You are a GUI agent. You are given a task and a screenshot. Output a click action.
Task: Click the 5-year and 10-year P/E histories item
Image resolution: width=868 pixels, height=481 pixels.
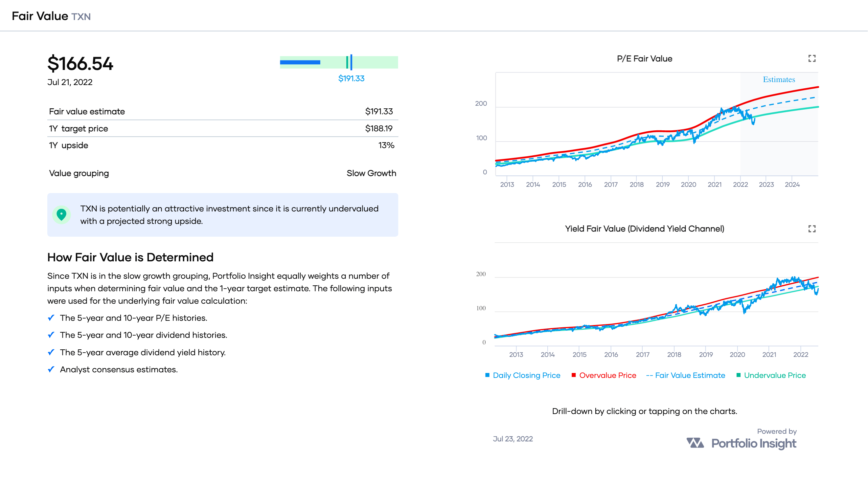point(133,318)
